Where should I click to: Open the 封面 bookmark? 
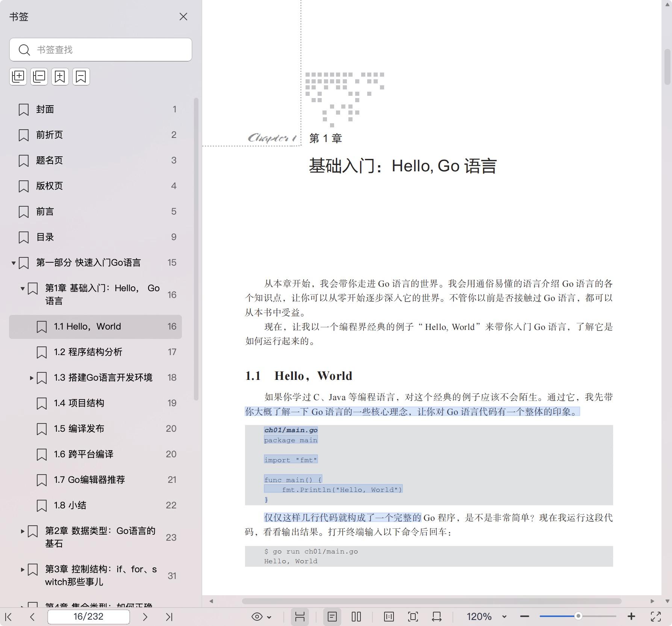click(95, 109)
